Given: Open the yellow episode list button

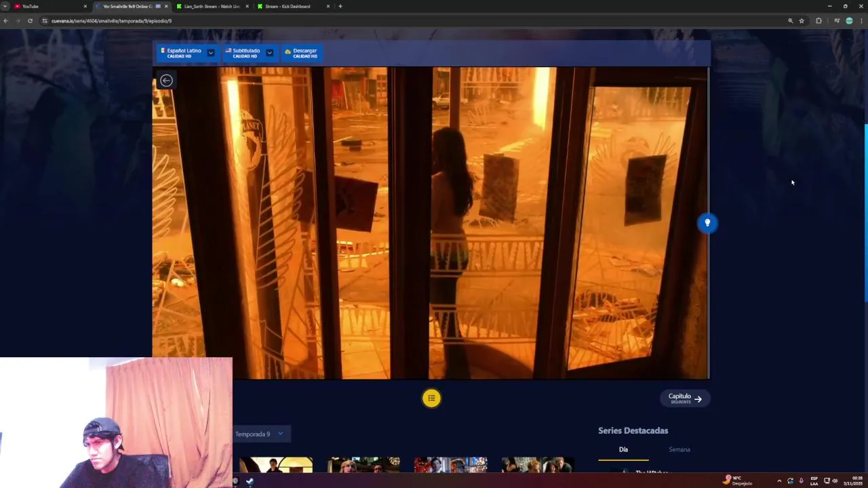Looking at the screenshot, I should (x=431, y=398).
